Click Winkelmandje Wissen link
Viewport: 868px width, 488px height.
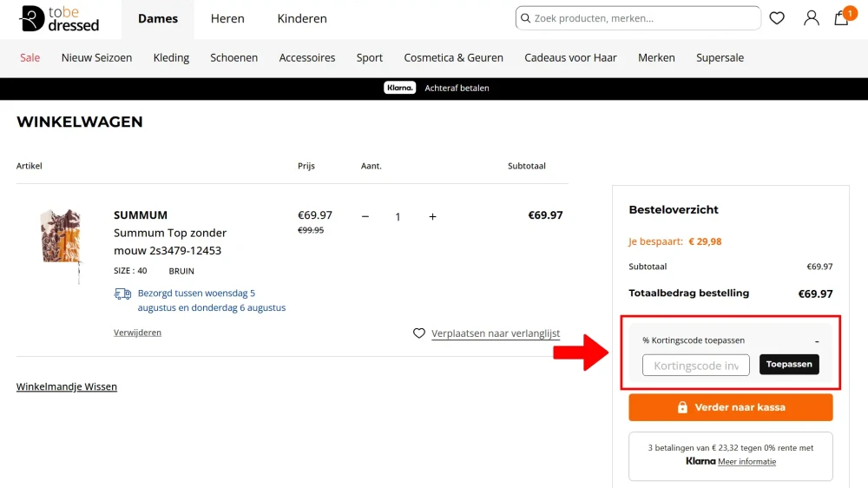tap(67, 386)
